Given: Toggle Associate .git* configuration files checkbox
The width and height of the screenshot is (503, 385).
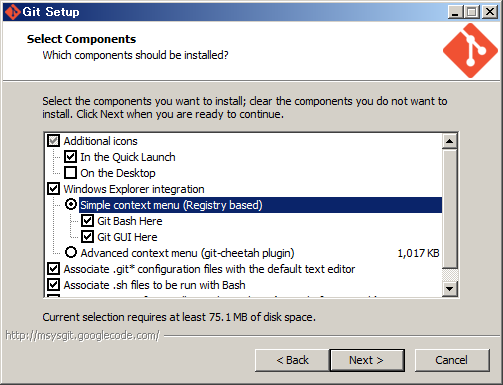Looking at the screenshot, I should click(x=53, y=269).
